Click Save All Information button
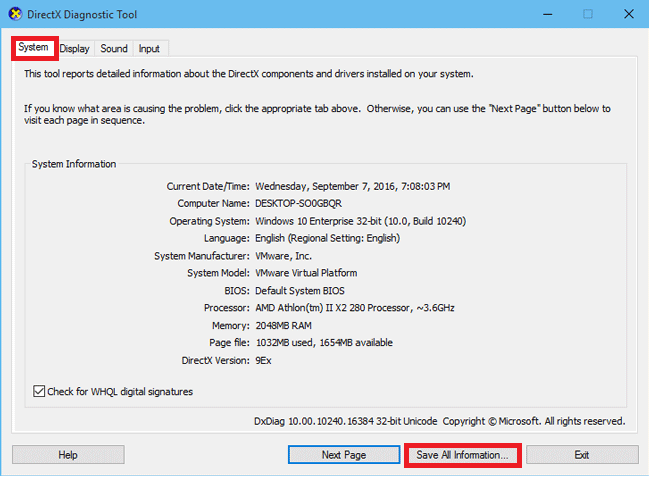The height and width of the screenshot is (477, 649). (x=462, y=455)
